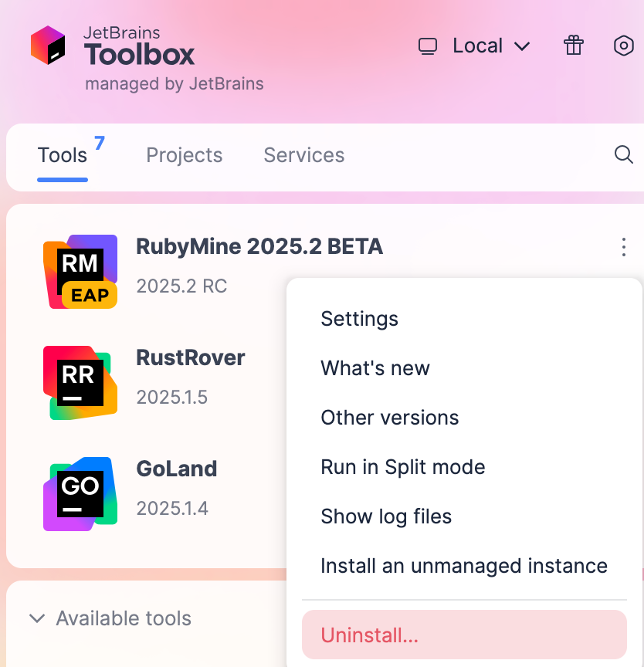Viewport: 644px width, 667px height.
Task: Launch GoLand by clicking its icon
Action: click(x=80, y=493)
